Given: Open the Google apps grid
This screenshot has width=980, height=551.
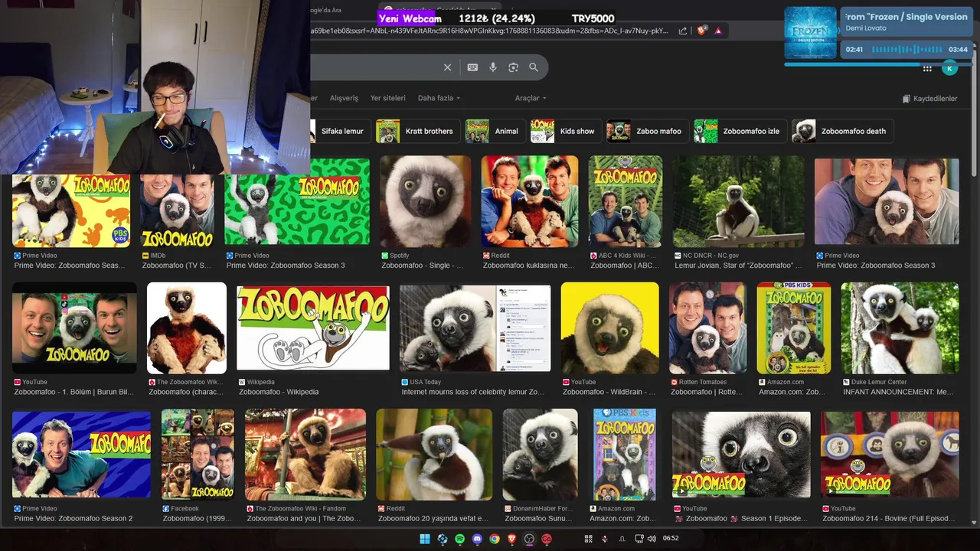Looking at the screenshot, I should tap(927, 68).
